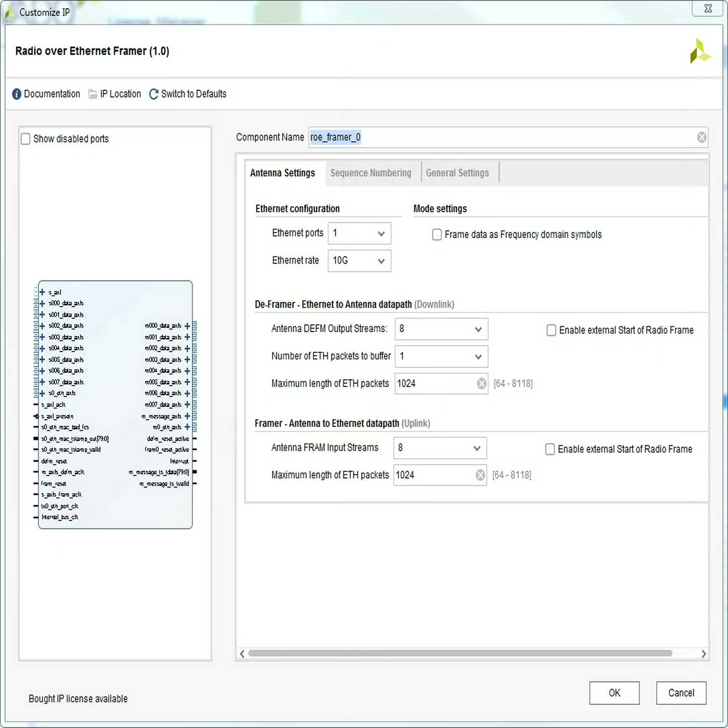Screen dimensions: 728x728
Task: Click Downlink Maximum length of ETH packets field
Action: click(x=441, y=384)
